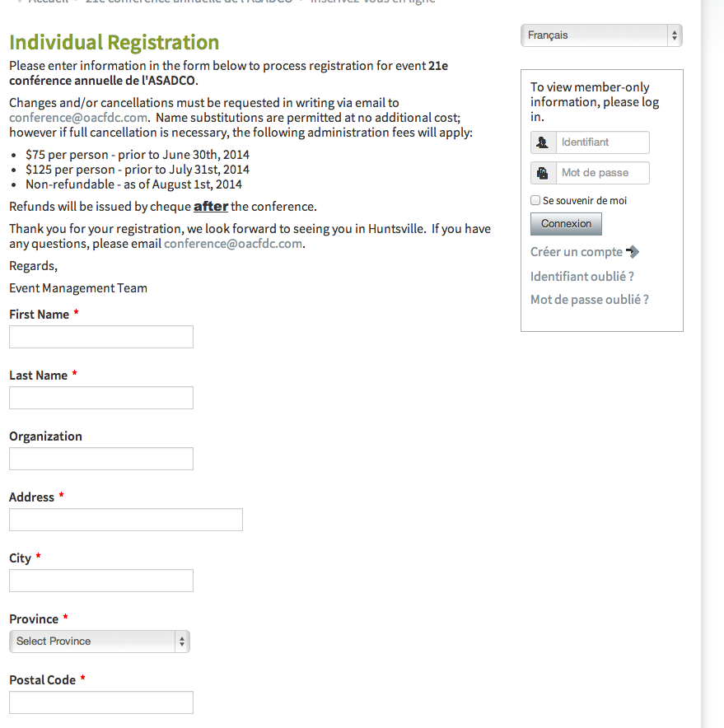Click the user icon beside Identifiant field
The height and width of the screenshot is (728, 724).
(x=543, y=142)
